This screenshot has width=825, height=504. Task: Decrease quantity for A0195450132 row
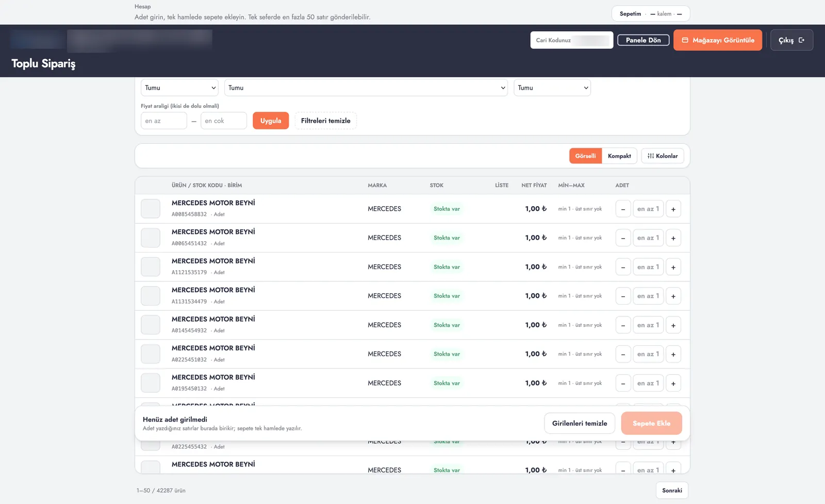623,383
